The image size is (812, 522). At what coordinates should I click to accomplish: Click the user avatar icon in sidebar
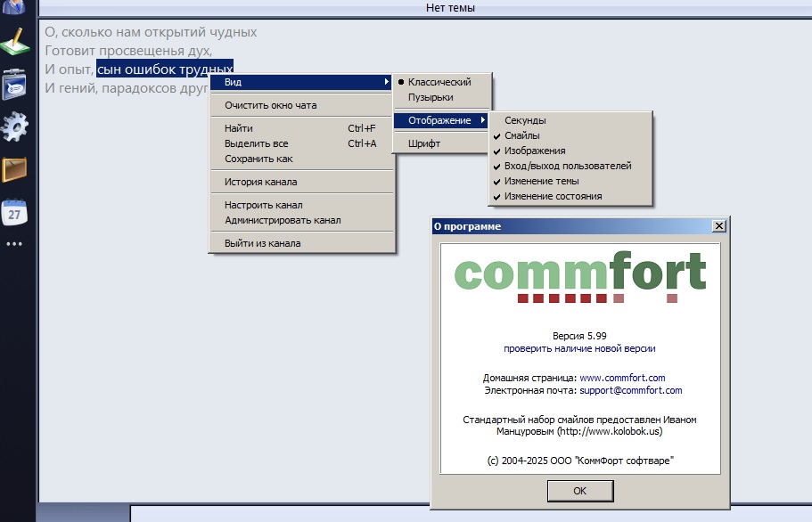click(15, 5)
